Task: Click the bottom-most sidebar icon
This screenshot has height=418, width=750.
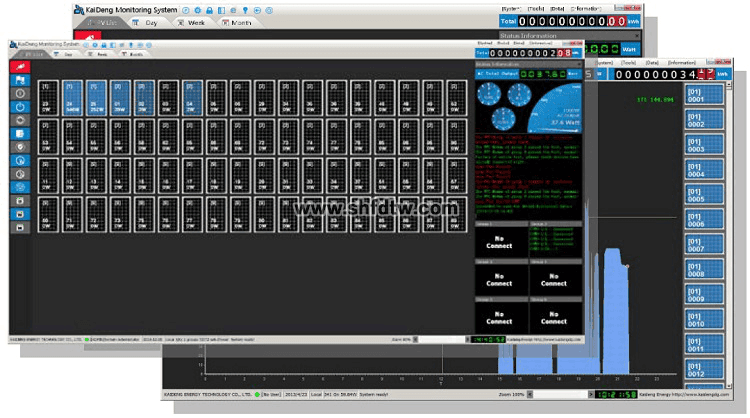Action: coord(19,227)
